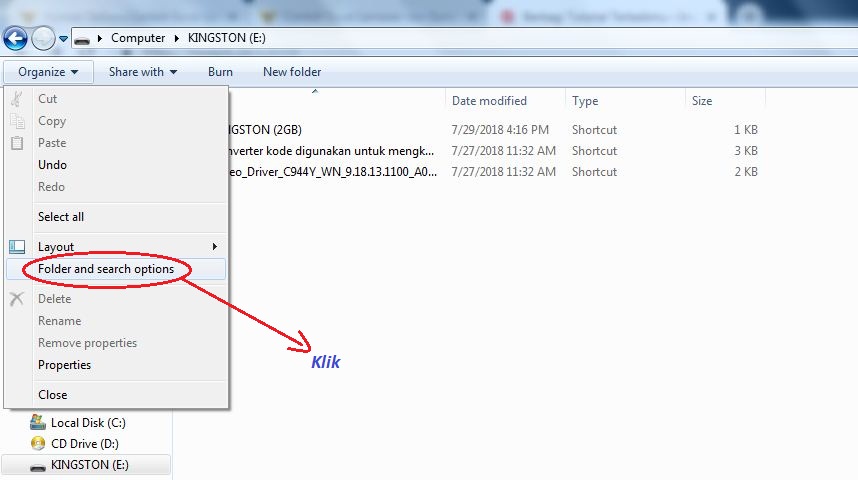Click the Local Disk (C:) drive icon
The image size is (858, 480).
38,422
